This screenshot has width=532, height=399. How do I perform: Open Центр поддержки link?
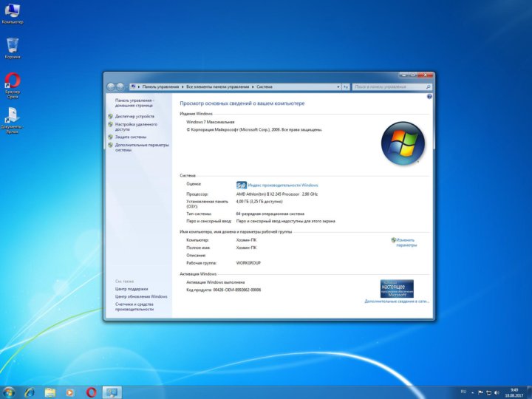pyautogui.click(x=132, y=289)
